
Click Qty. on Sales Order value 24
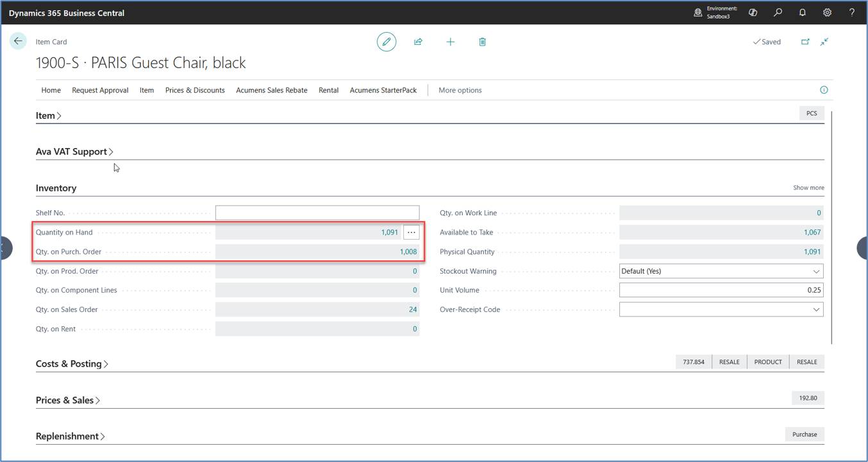pos(413,309)
